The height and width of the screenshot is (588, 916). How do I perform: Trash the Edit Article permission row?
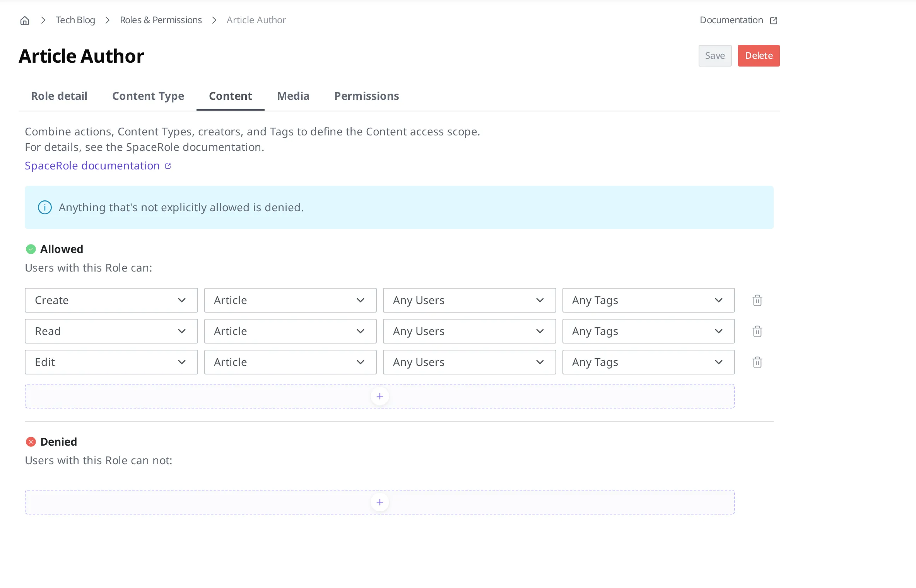[x=757, y=362]
